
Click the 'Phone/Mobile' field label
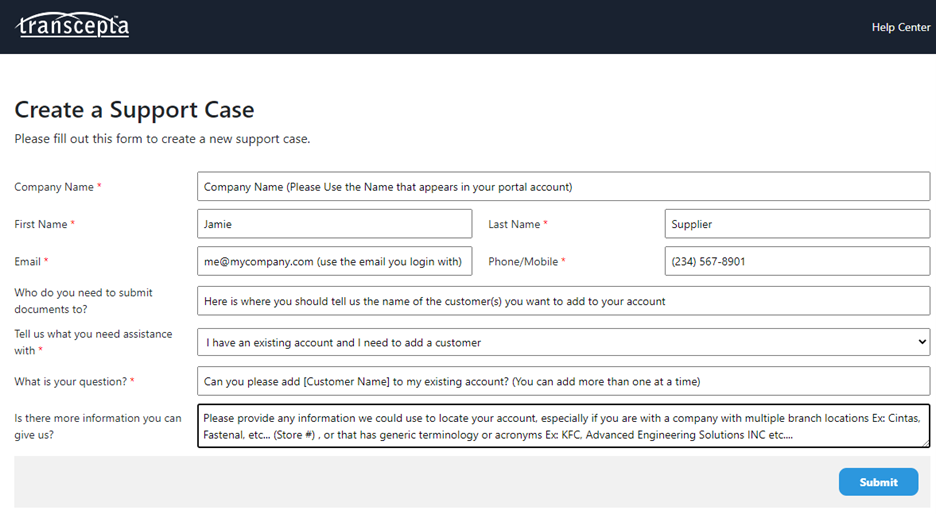coord(523,261)
